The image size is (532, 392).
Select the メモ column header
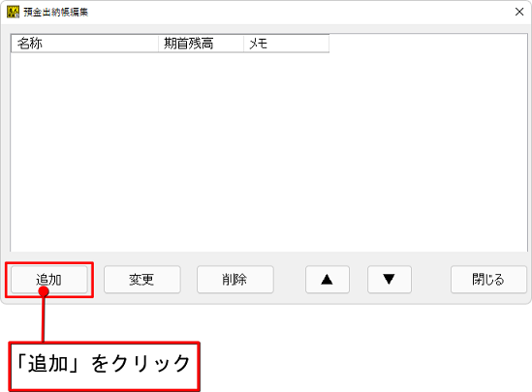pos(287,44)
